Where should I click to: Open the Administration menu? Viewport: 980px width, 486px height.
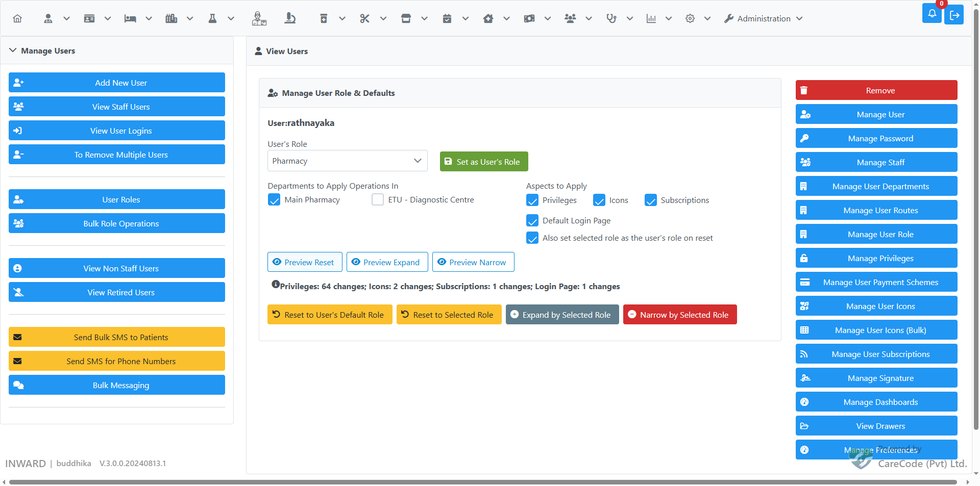(x=764, y=19)
